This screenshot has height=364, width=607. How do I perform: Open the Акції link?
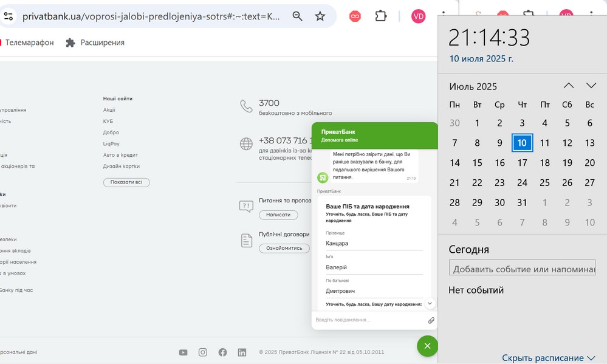pos(109,110)
